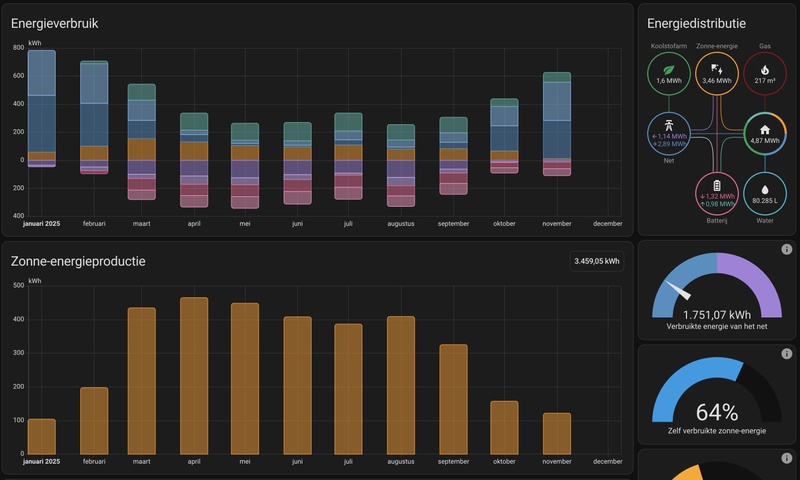Click the water drop icon
800x480 pixels.
pyautogui.click(x=764, y=190)
